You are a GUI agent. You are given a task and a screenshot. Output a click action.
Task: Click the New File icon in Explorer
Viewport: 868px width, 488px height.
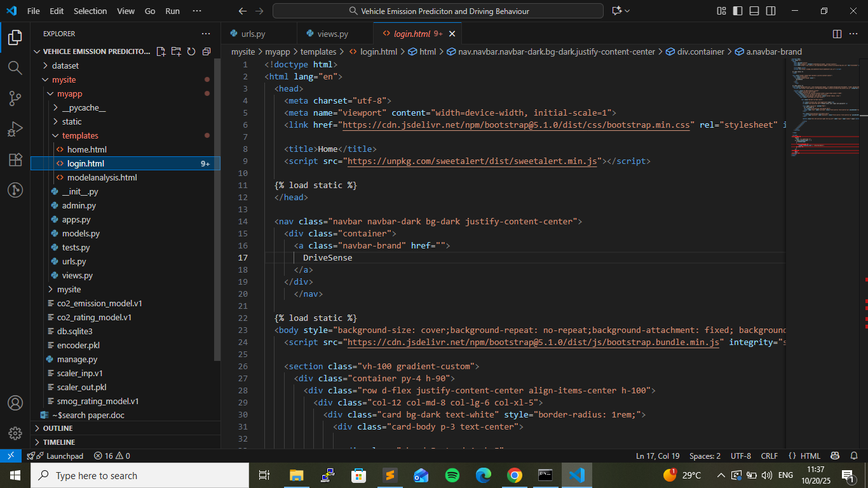coord(161,51)
